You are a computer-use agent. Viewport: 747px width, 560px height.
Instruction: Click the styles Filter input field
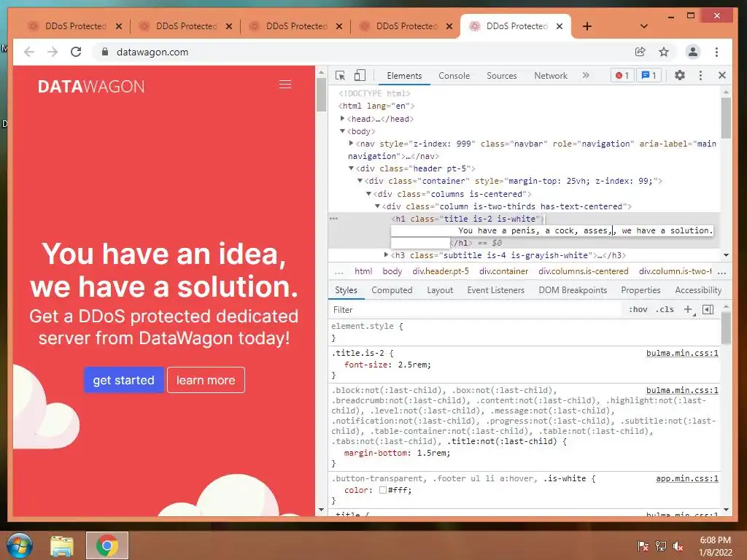point(476,309)
